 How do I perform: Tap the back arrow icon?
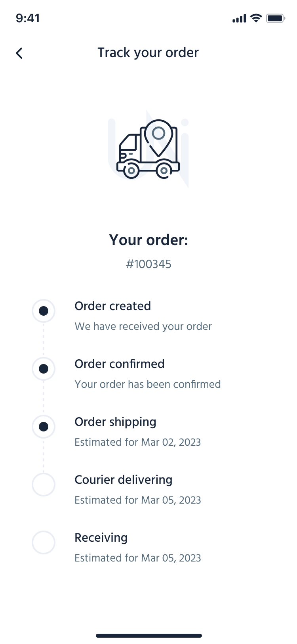click(x=19, y=53)
